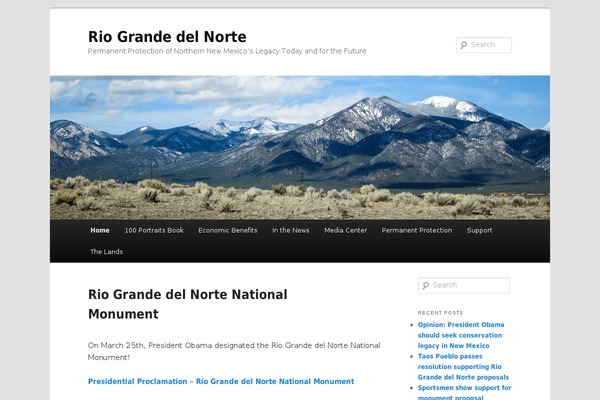Go to Economic Benefits menu item

(x=228, y=230)
